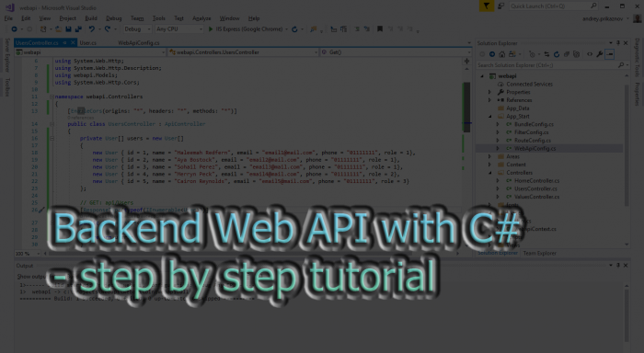Open the Get() member dropdown
Screen dimensions: 644x353
pos(396,52)
